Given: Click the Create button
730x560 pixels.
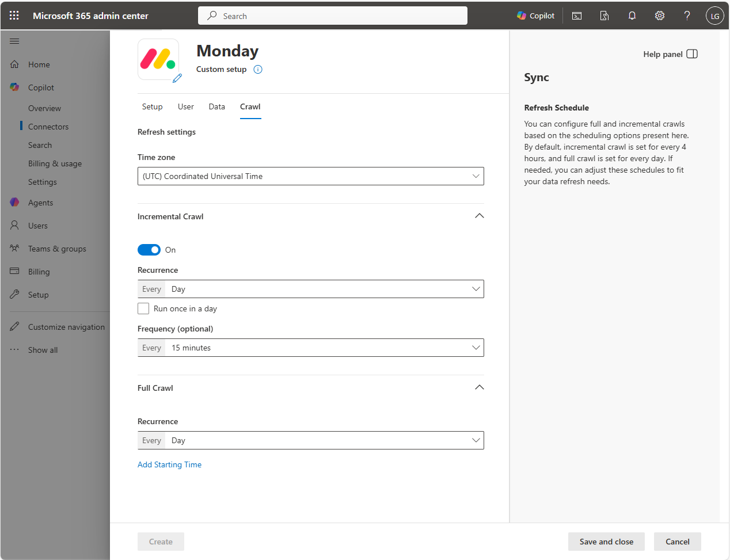Looking at the screenshot, I should tap(161, 542).
